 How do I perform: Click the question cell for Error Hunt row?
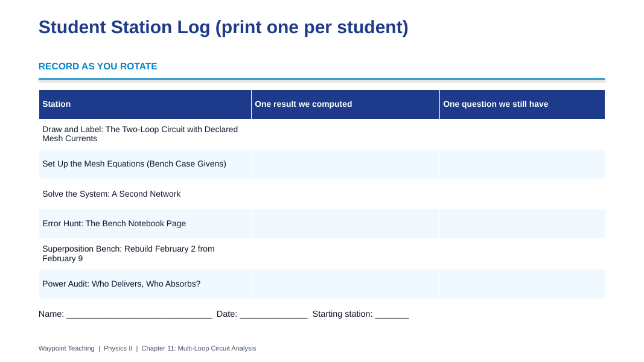click(x=522, y=224)
